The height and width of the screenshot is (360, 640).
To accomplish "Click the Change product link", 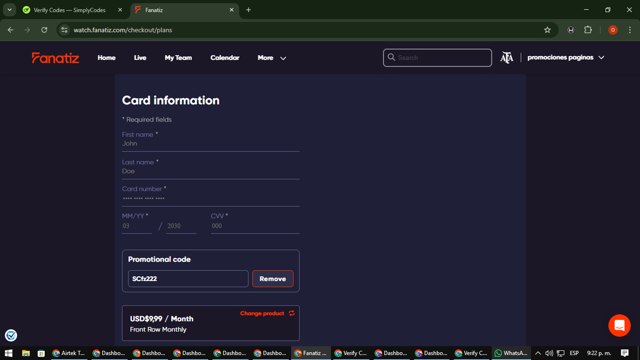I will point(262,313).
